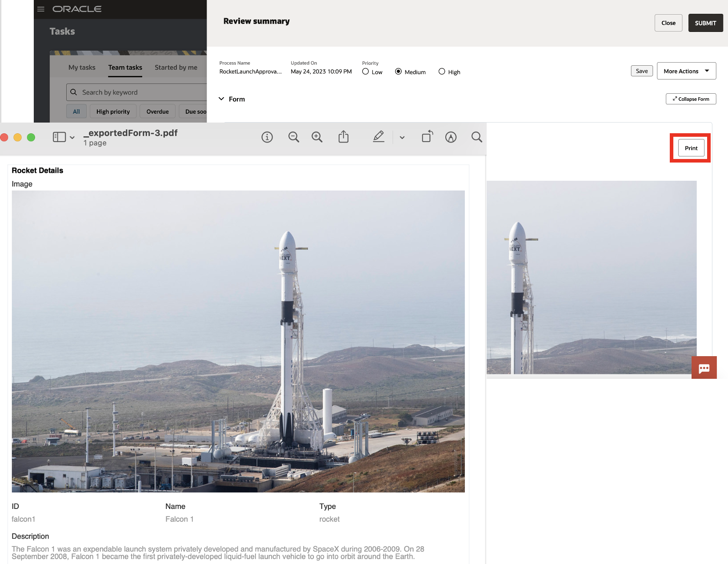Maximize the PDF window with green button

click(x=31, y=137)
